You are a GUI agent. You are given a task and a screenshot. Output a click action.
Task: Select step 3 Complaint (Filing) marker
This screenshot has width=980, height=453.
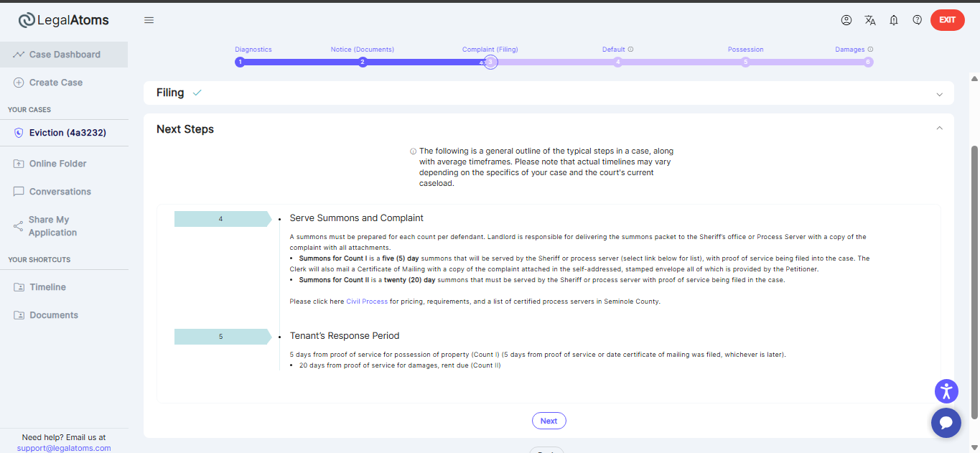490,62
